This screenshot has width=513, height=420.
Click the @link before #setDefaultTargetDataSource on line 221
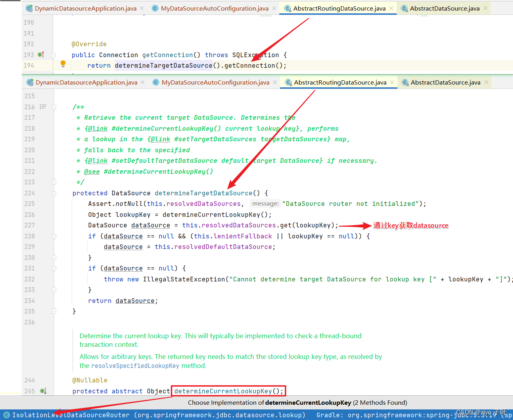pyautogui.click(x=98, y=160)
